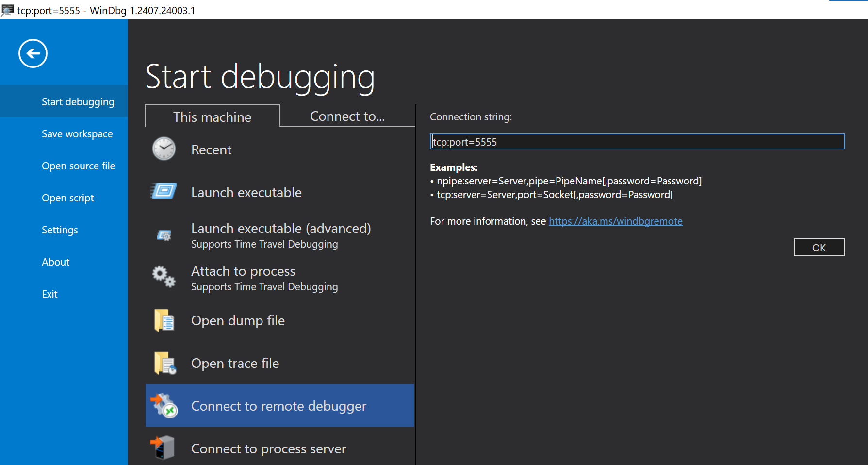This screenshot has height=465, width=868.
Task: Click Exit in the sidebar
Action: pyautogui.click(x=49, y=294)
